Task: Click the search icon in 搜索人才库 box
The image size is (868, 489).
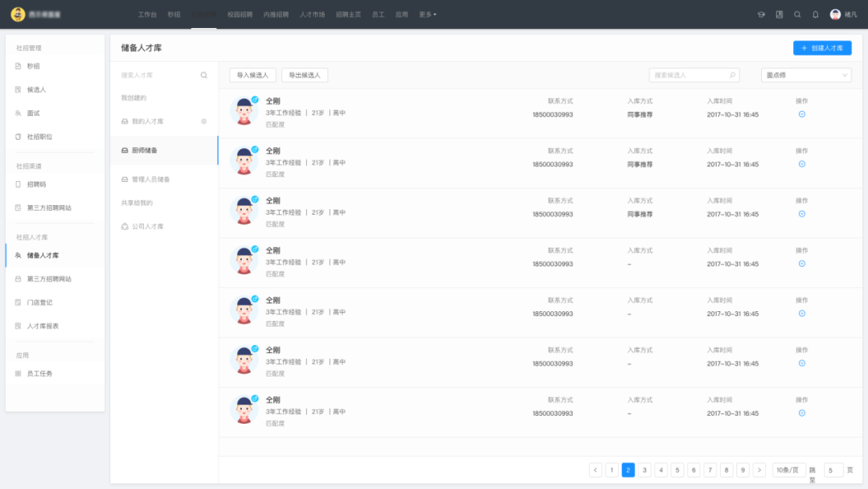Action: tap(204, 75)
